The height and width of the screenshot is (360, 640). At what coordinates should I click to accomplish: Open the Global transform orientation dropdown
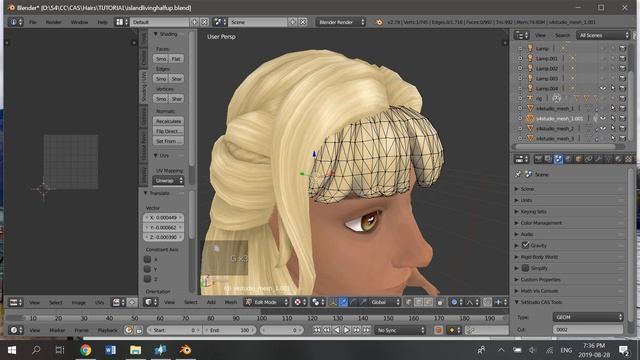pos(385,302)
